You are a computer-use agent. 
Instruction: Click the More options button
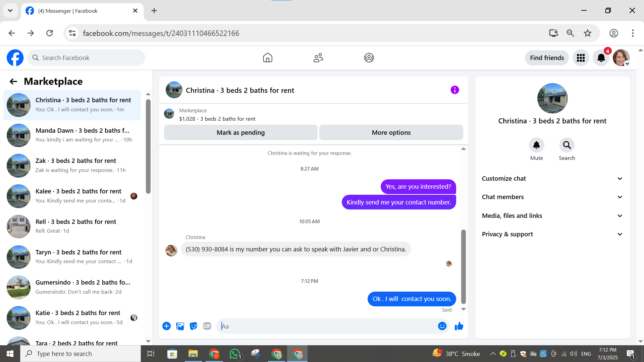tap(391, 133)
